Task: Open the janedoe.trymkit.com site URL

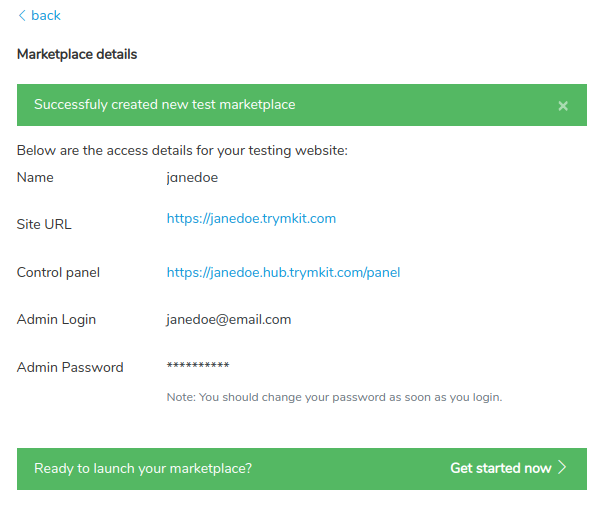Action: (251, 218)
